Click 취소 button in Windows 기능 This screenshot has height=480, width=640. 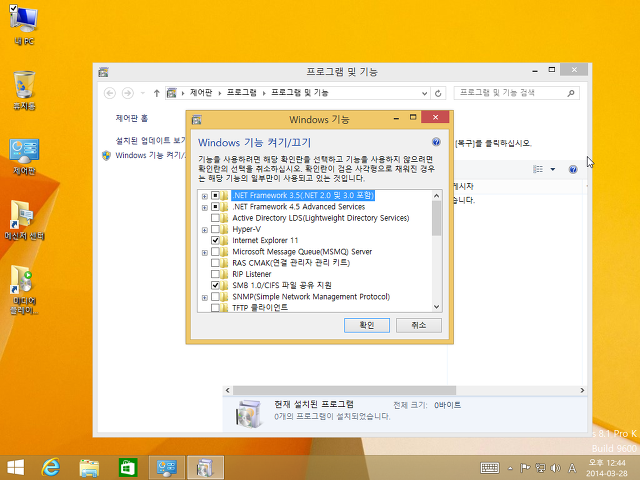coord(419,325)
